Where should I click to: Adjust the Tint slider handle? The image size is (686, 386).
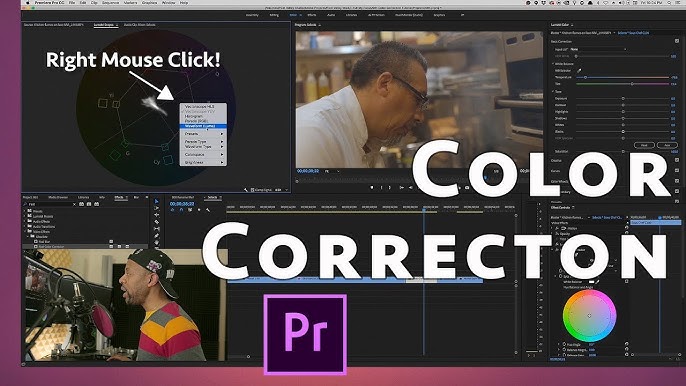tap(632, 84)
